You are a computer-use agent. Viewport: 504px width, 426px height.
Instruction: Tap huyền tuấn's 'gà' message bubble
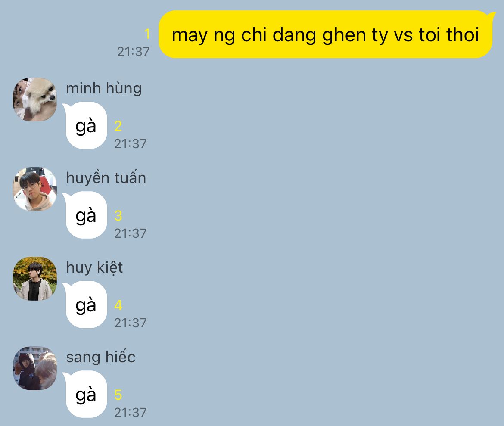point(85,215)
